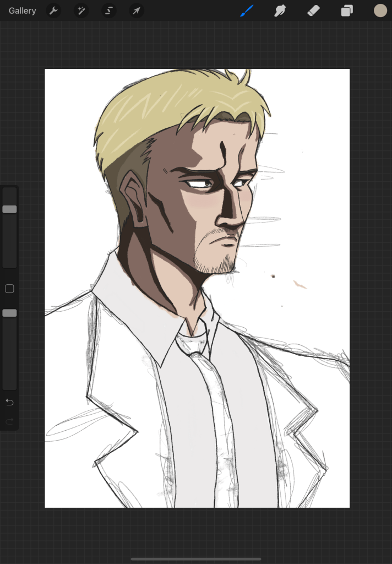Screen dimensions: 392x564
Task: Open the Gallery view
Action: 22,11
